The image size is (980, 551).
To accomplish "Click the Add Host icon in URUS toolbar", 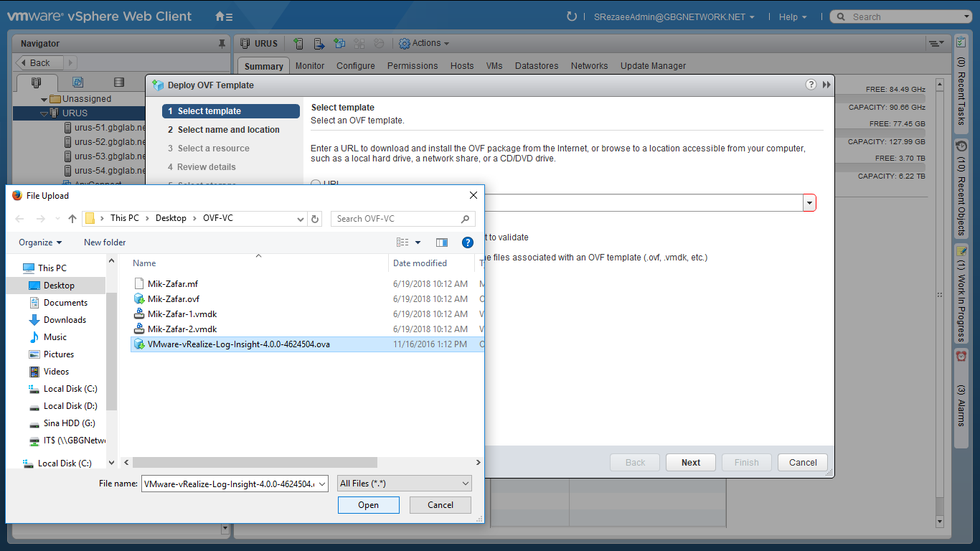I will 298,44.
